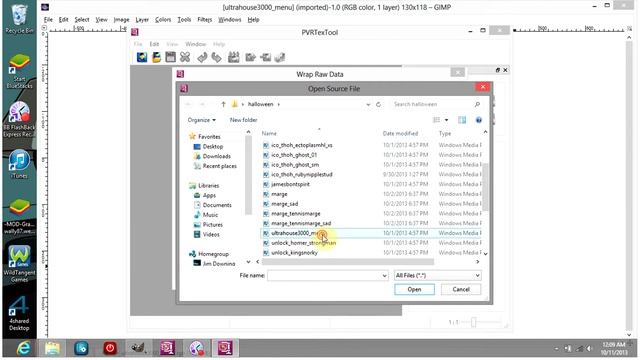Click the speaker volume icon in the system tray
This screenshot has height=360, width=640.
click(x=589, y=349)
